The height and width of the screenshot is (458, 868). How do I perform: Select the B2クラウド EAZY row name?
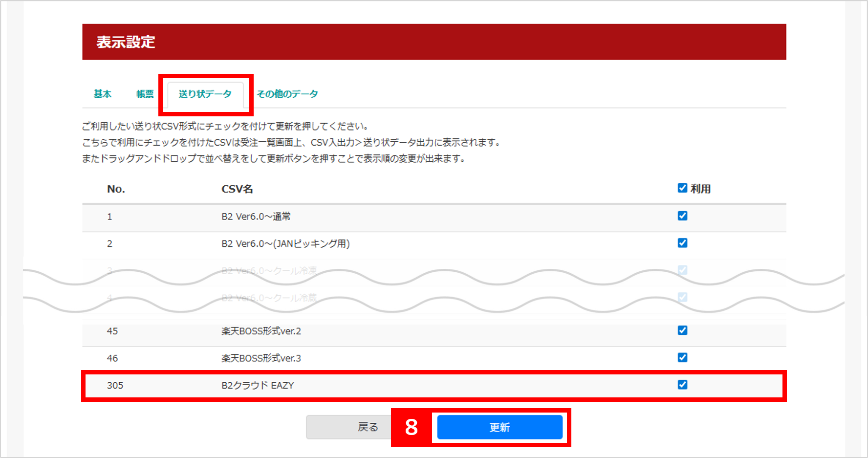coord(258,386)
